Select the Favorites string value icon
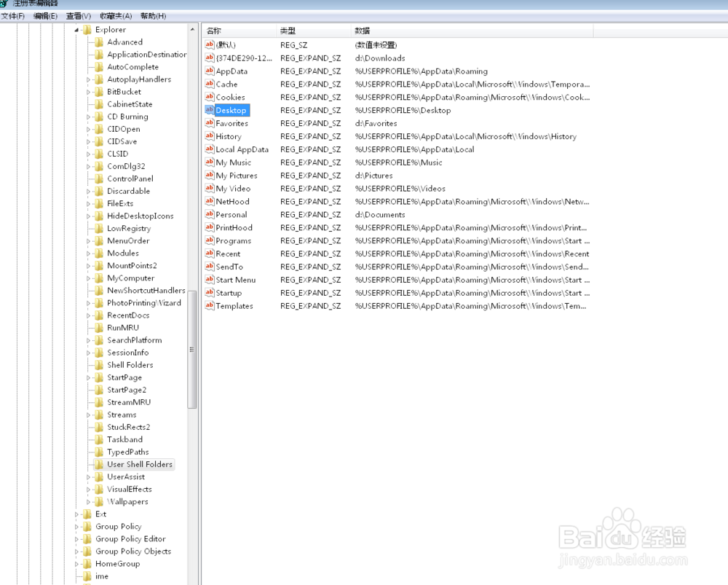 pyautogui.click(x=209, y=123)
